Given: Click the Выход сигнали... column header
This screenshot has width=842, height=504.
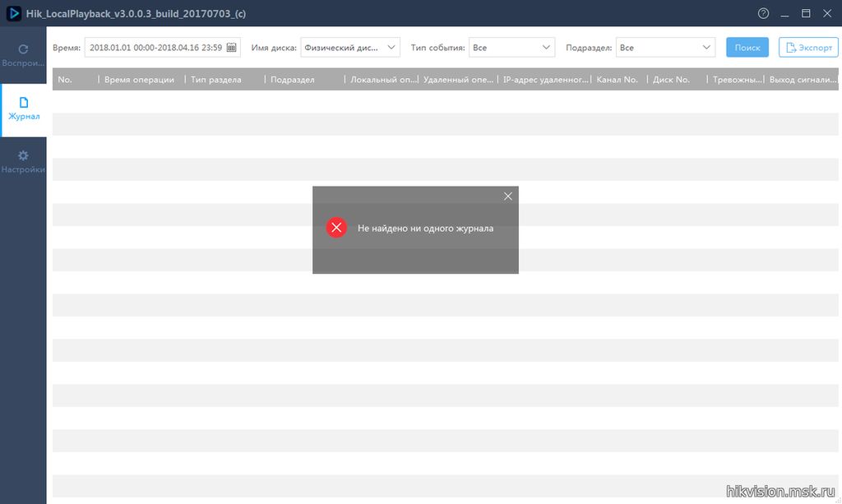Looking at the screenshot, I should tap(801, 80).
